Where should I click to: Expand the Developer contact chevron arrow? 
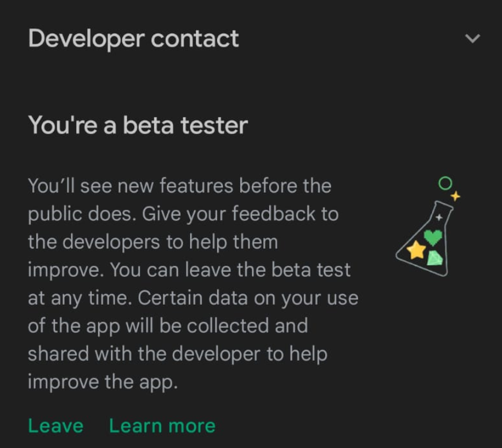[x=473, y=39]
